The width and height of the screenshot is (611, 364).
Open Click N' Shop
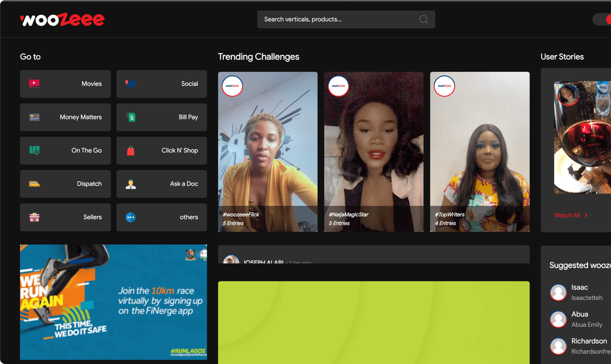click(161, 150)
